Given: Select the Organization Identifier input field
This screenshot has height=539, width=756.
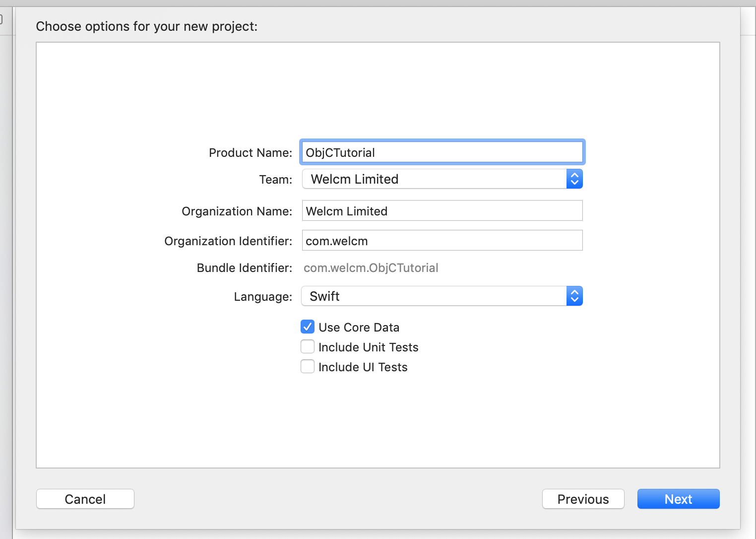Looking at the screenshot, I should [441, 241].
